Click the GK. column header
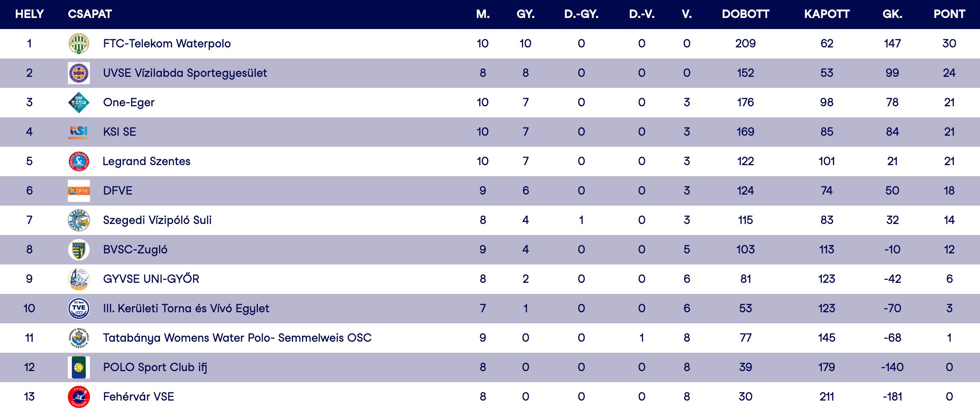Image resolution: width=980 pixels, height=412 pixels. [x=892, y=14]
